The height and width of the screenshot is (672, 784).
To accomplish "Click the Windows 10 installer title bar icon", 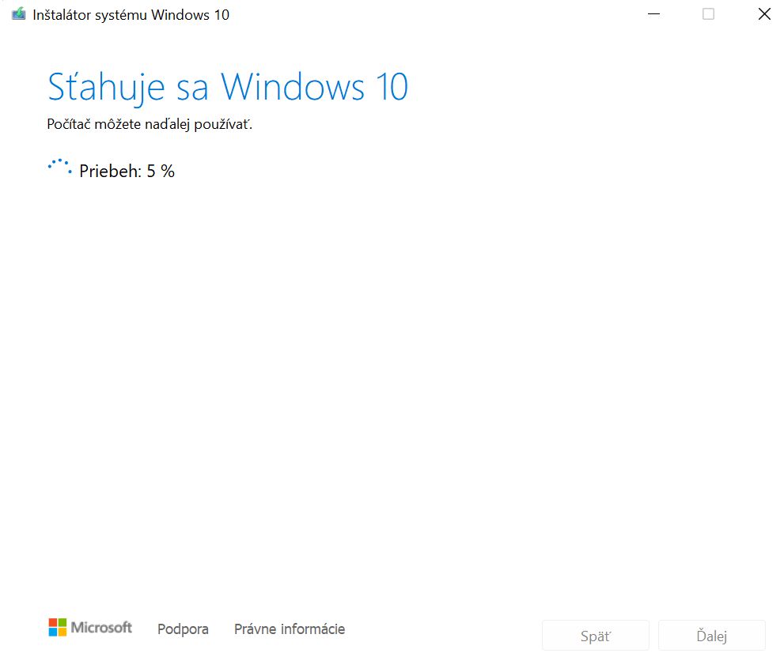I will point(18,14).
